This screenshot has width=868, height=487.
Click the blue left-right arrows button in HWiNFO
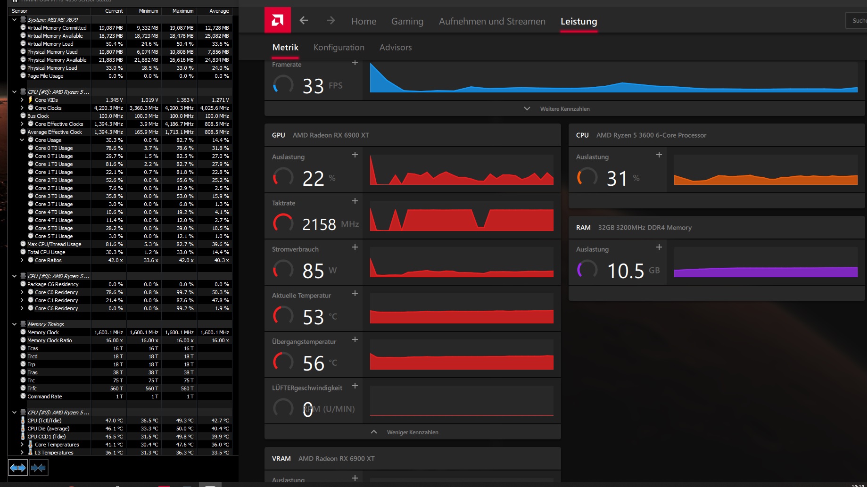point(18,468)
